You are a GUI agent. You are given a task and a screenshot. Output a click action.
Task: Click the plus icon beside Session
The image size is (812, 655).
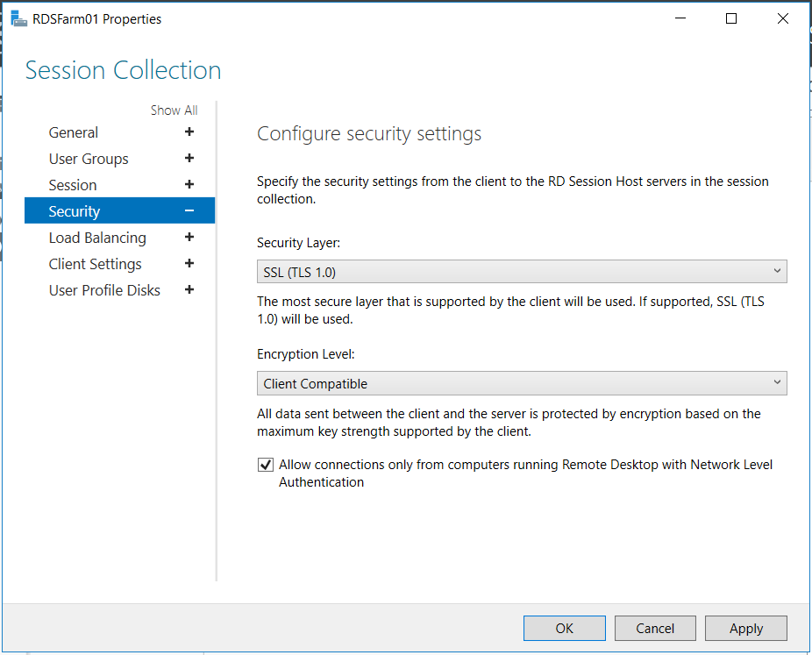tap(189, 184)
